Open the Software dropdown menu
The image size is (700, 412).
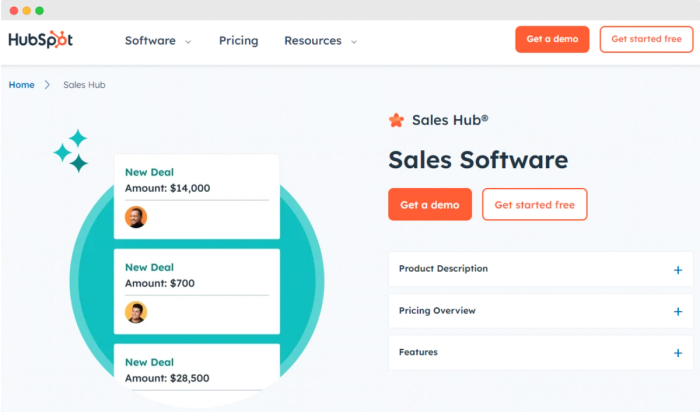[x=157, y=41]
